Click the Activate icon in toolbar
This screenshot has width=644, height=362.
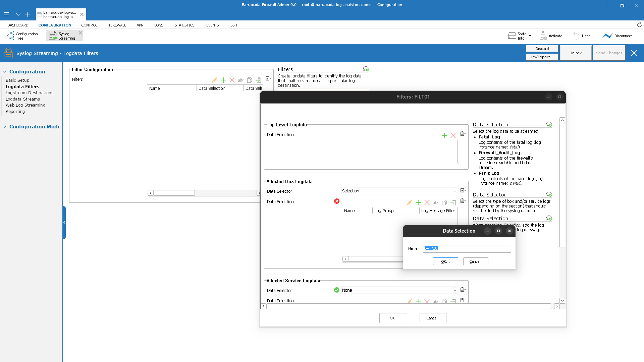pos(543,36)
